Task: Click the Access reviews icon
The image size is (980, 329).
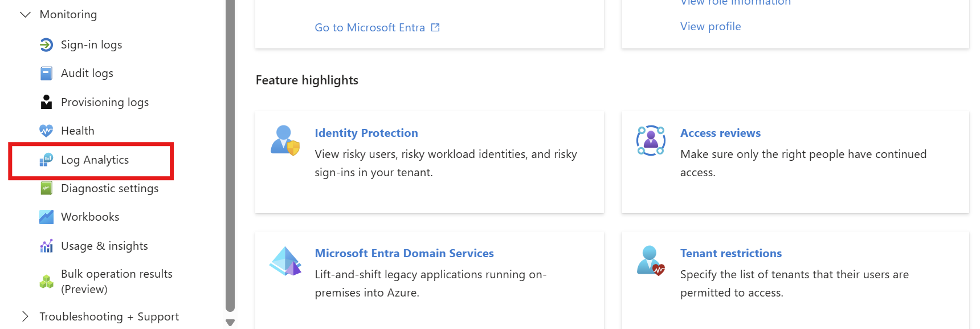Action: 651,140
